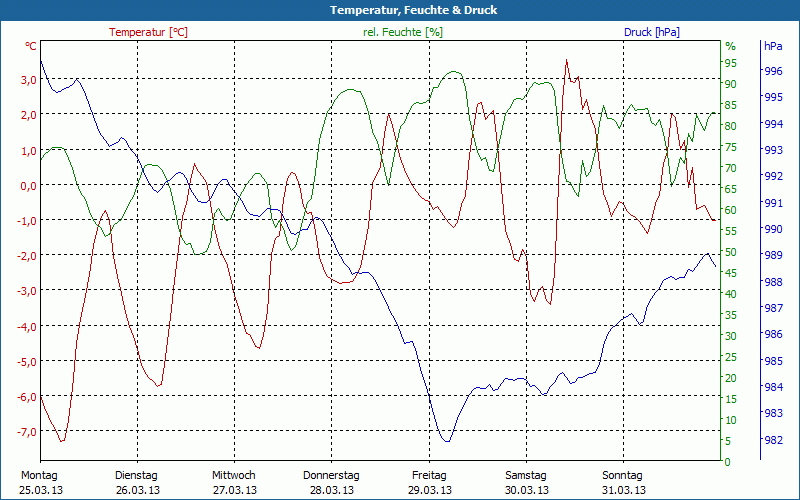
Task: Click the date 28.03.13 on the time axis
Action: pyautogui.click(x=331, y=490)
